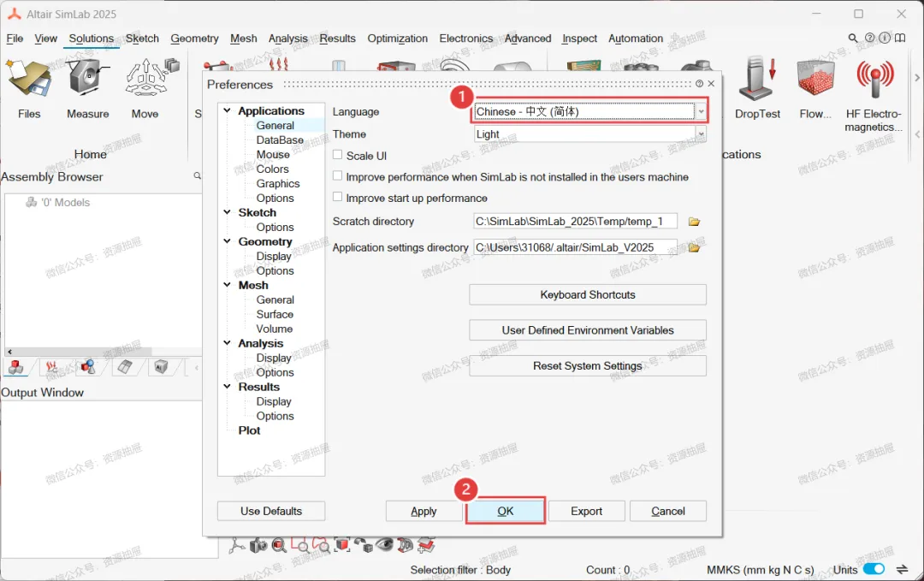Click the camera snapshot icon
Viewport: 924px width, 581px height.
[x=258, y=546]
